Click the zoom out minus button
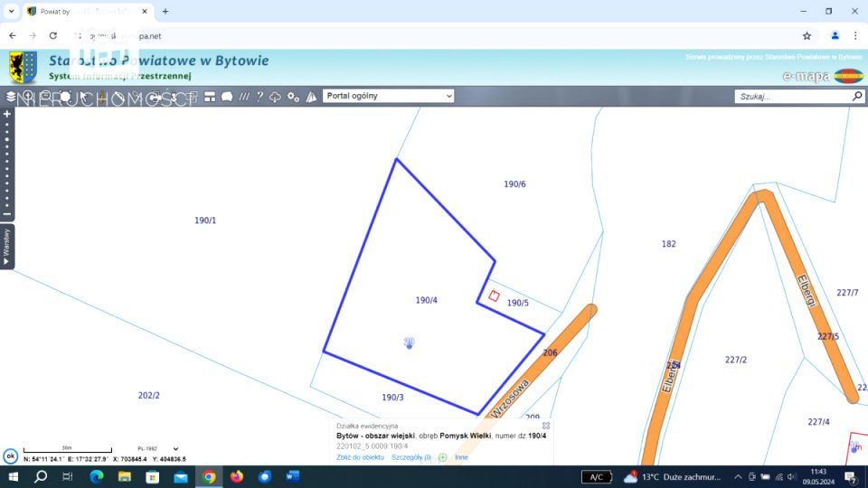Viewport: 868px width, 488px height. pos(7,214)
